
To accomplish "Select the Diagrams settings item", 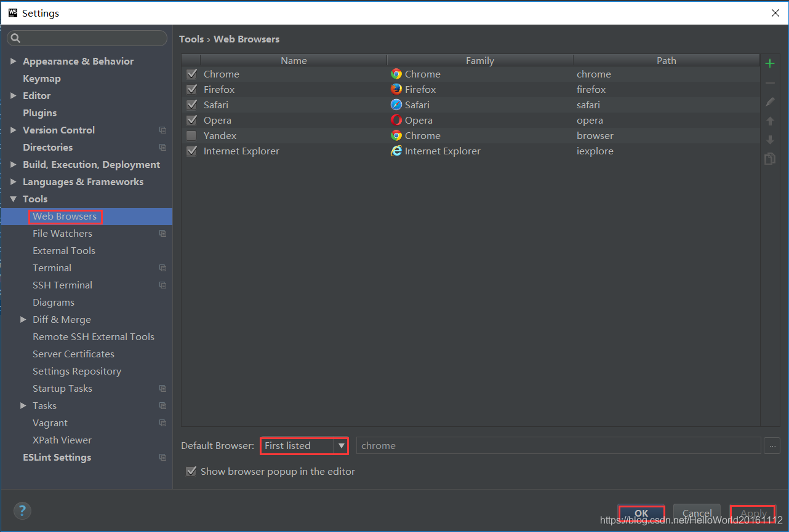I will [54, 303].
